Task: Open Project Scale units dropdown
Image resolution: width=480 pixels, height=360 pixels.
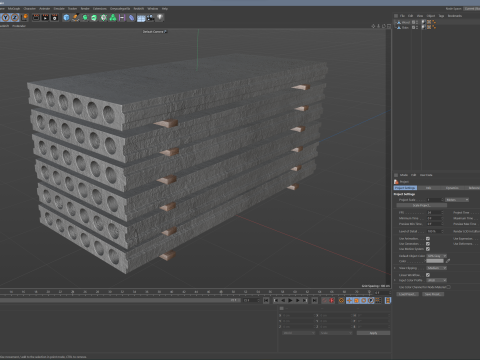Action: pyautogui.click(x=457, y=200)
